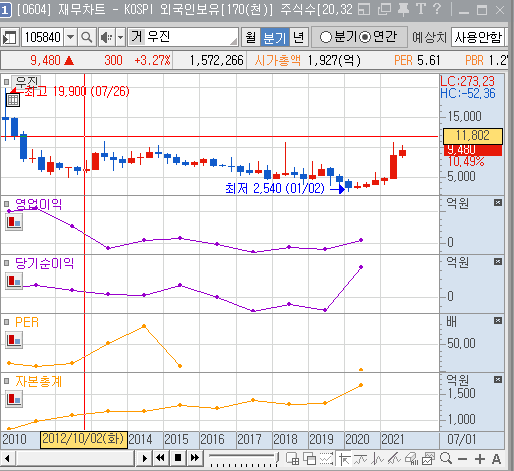Open the dropdown arrow beside the speaker icon

(x=121, y=37)
